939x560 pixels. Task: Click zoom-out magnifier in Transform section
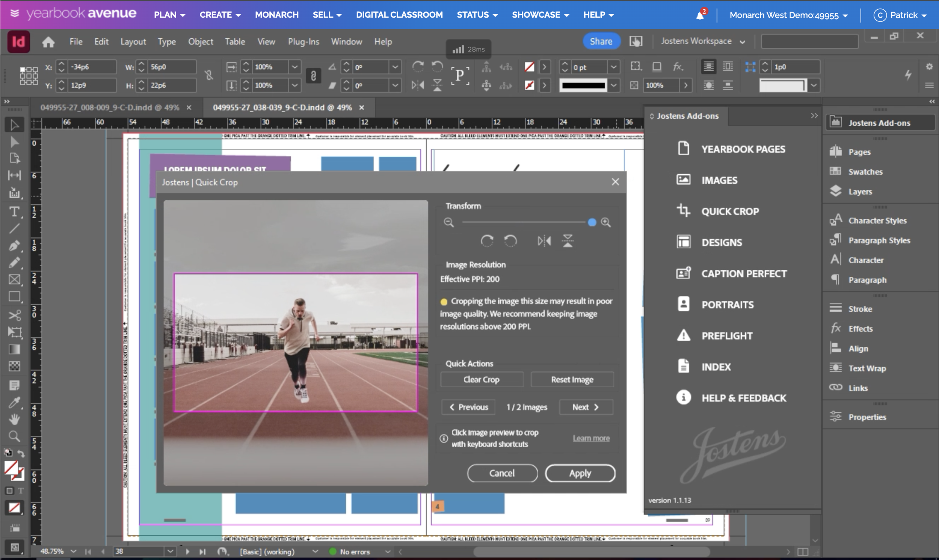pos(448,222)
